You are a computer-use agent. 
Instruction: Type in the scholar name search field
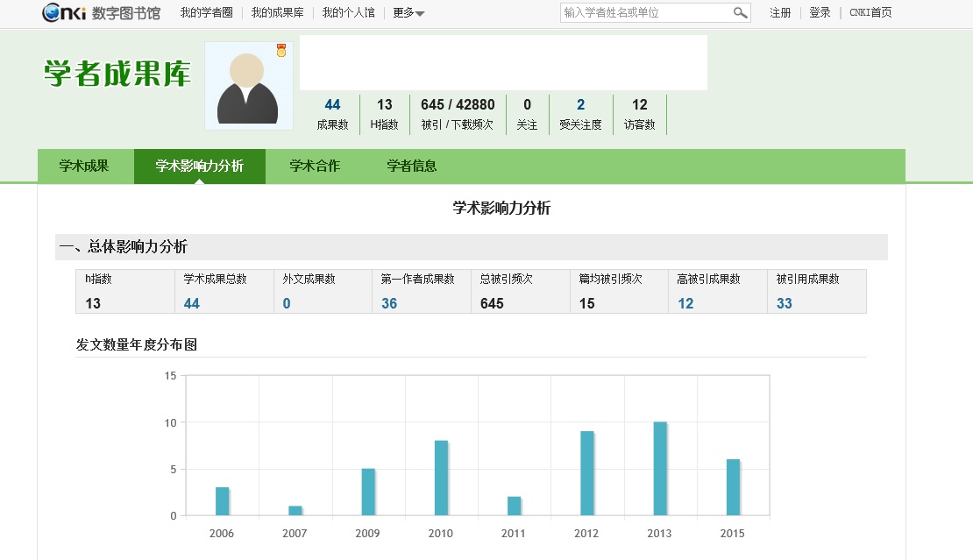pyautogui.click(x=644, y=13)
